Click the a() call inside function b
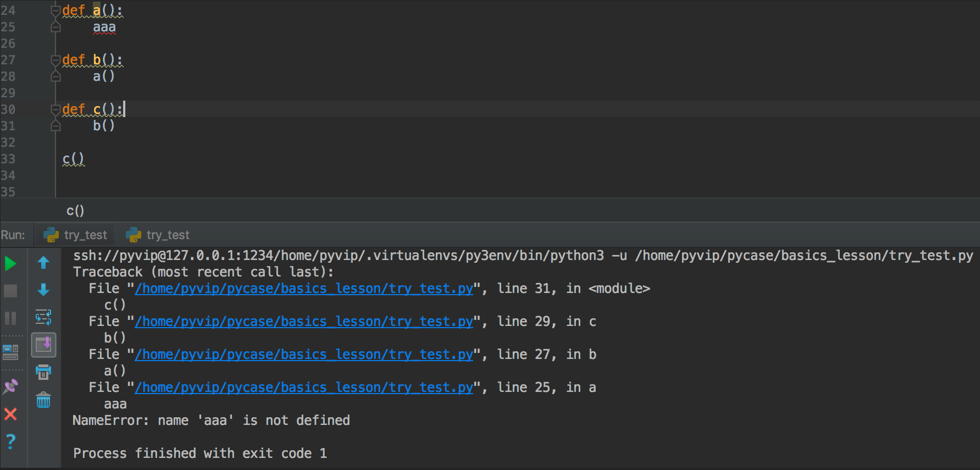The image size is (980, 470). [104, 76]
